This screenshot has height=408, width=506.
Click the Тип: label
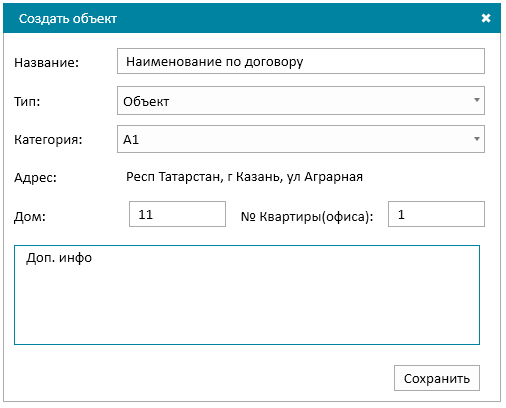click(27, 101)
